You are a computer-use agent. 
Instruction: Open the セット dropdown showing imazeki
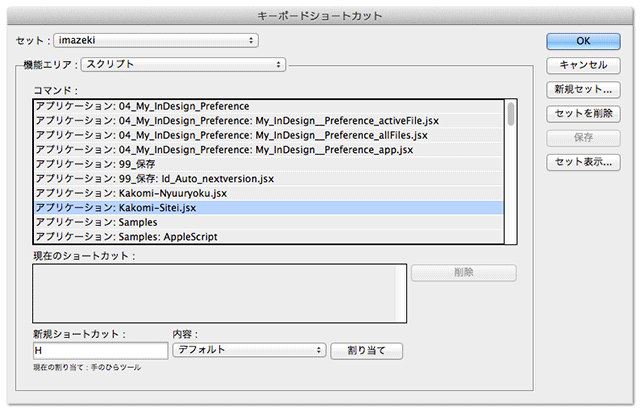(156, 40)
